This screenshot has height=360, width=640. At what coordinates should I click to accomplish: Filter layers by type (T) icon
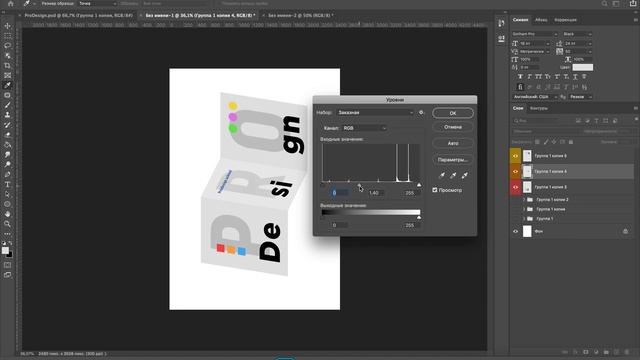[596, 121]
